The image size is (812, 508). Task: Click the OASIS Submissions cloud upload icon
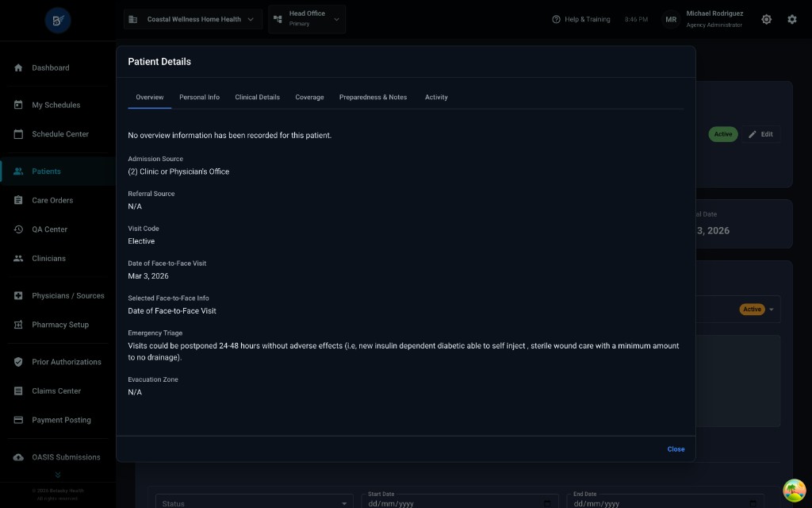coord(18,457)
